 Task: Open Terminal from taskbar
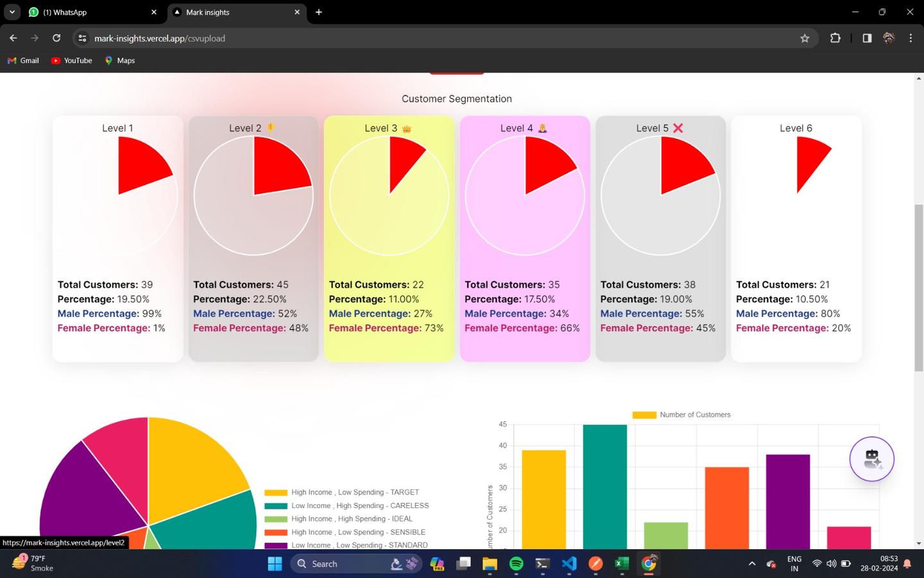pos(542,564)
